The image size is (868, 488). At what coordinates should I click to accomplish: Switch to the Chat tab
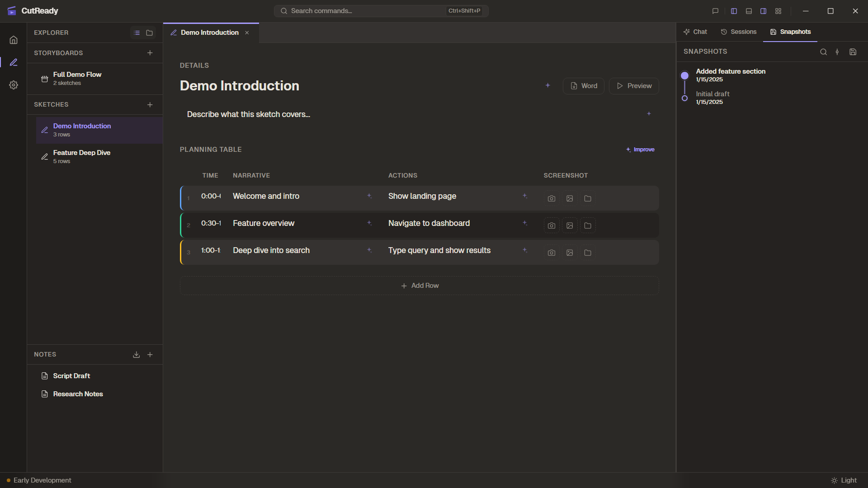point(695,32)
